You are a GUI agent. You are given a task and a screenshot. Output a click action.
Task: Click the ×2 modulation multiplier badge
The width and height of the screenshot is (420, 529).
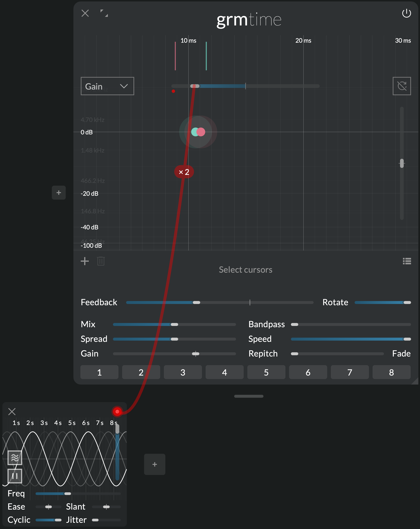click(184, 172)
